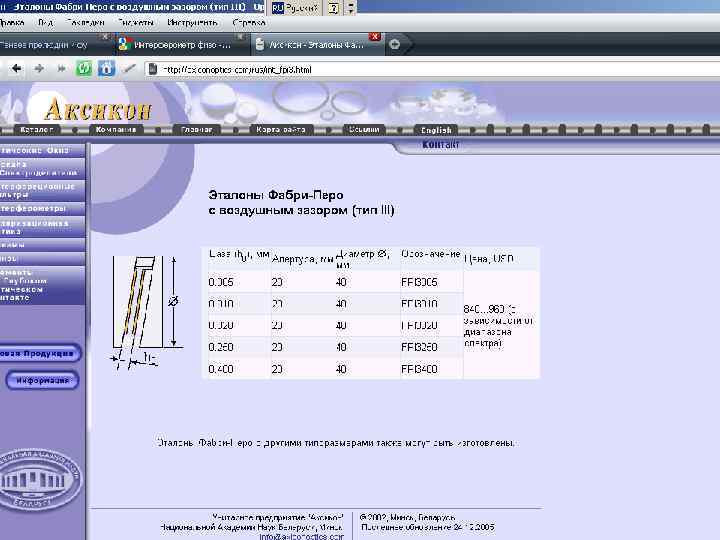The width and height of the screenshot is (720, 540).
Task: Click the Fabry-Perot etalon diagram image
Action: 146,312
